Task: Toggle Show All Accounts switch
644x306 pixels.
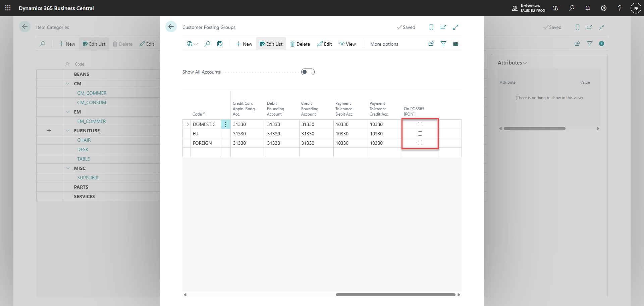Action: (x=308, y=72)
